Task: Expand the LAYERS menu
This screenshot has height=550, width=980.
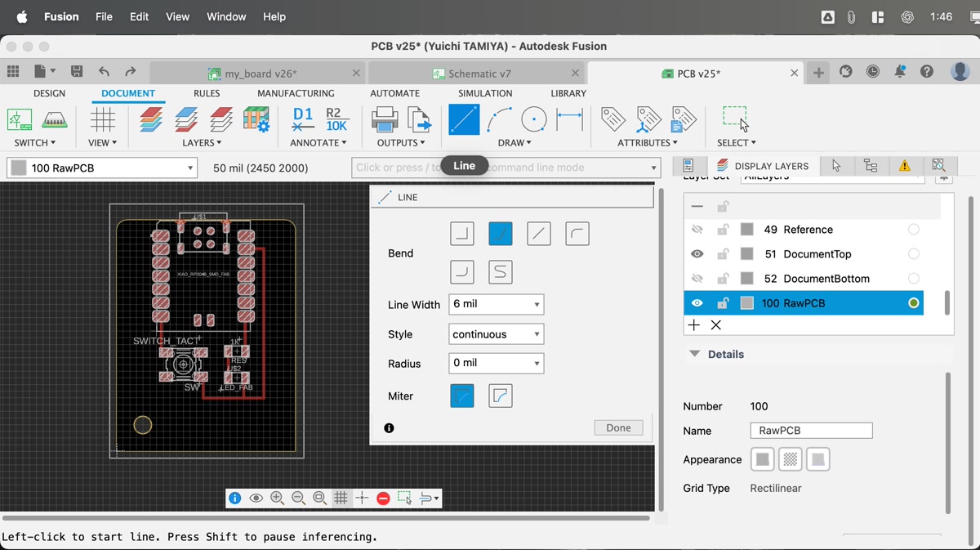Action: (x=203, y=143)
